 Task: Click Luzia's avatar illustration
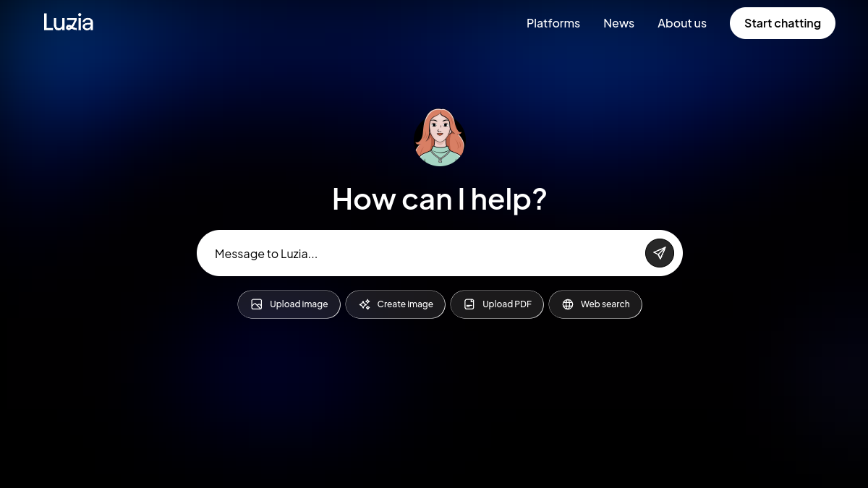point(440,137)
